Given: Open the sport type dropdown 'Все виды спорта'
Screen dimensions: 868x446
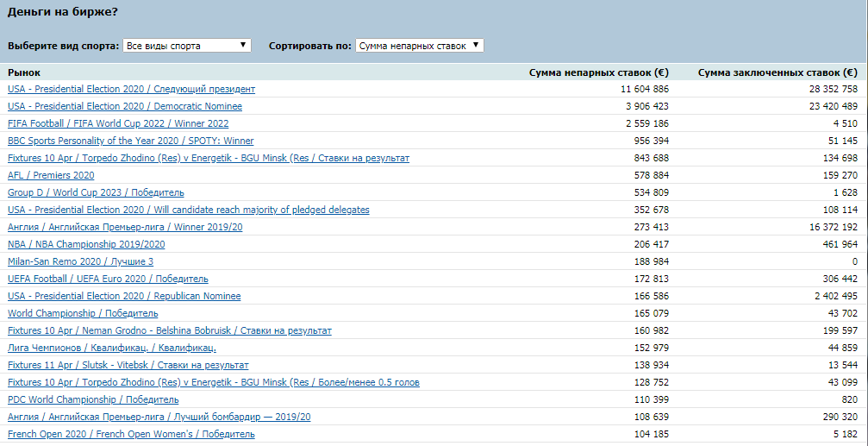Looking at the screenshot, I should click(x=186, y=46).
